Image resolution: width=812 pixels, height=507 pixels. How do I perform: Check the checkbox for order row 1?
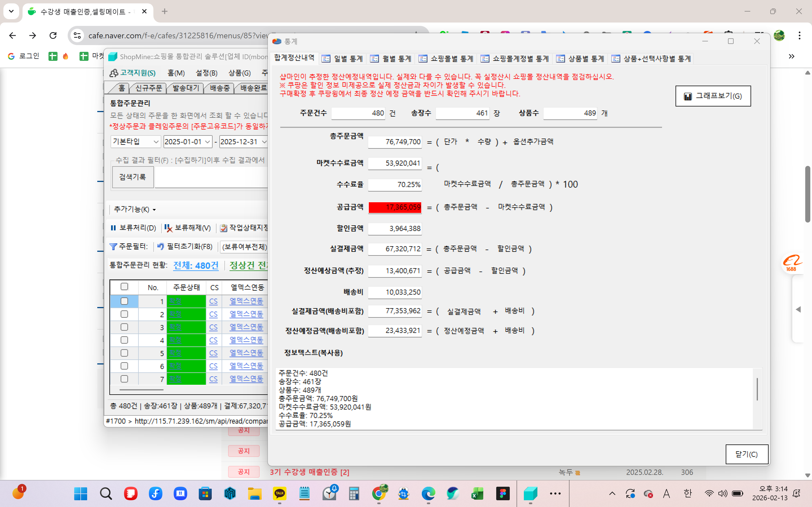124,301
